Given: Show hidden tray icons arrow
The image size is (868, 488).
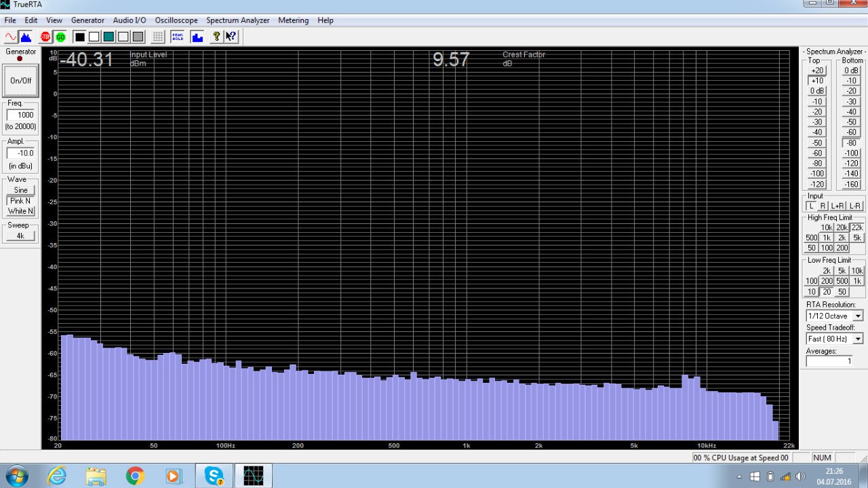Looking at the screenshot, I should 739,476.
